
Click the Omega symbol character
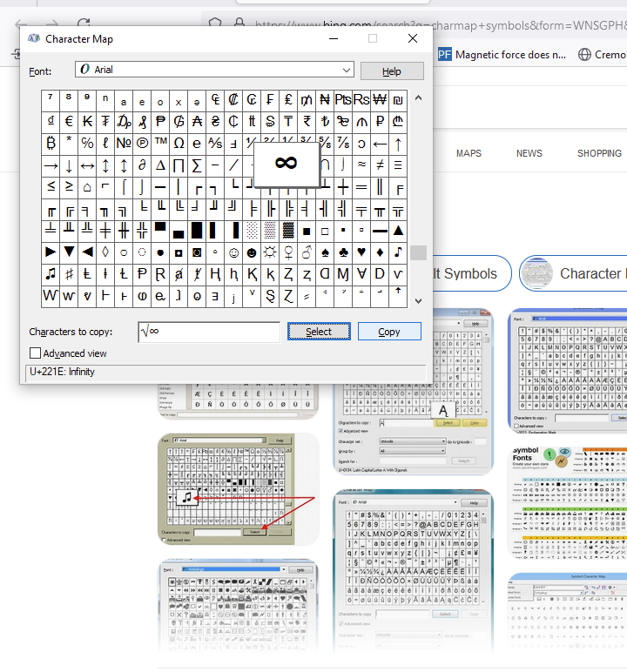click(179, 144)
